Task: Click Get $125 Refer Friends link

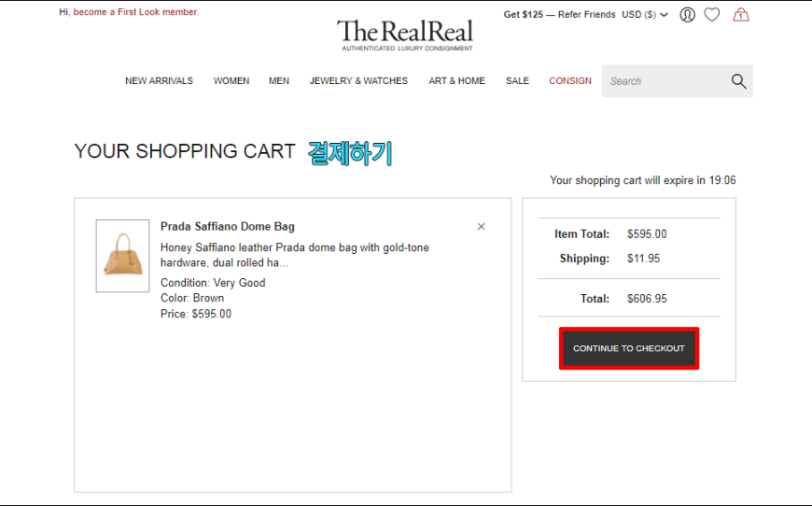Action: click(x=559, y=15)
